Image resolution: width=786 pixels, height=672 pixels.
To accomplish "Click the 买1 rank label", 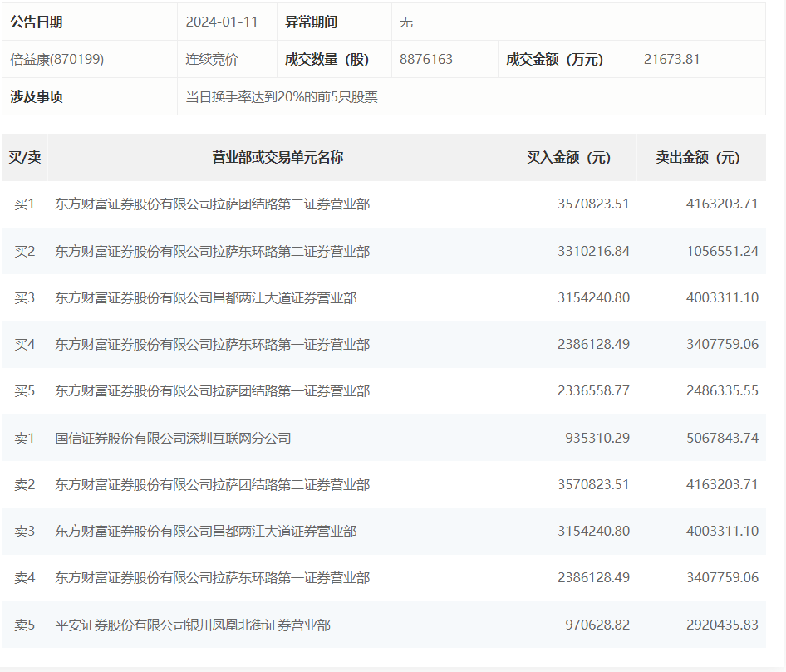I will [x=25, y=204].
